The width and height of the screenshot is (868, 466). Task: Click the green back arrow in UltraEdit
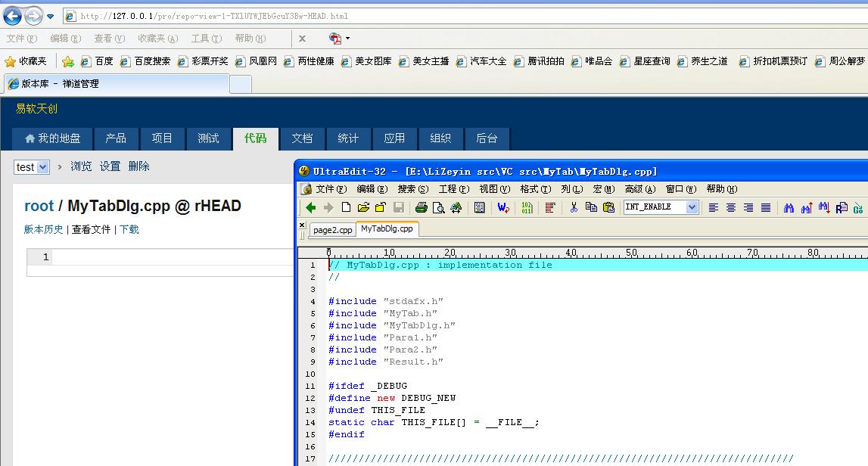[310, 207]
